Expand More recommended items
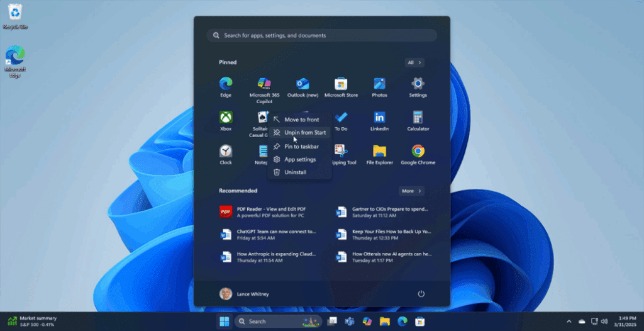644x331 pixels. click(x=411, y=191)
